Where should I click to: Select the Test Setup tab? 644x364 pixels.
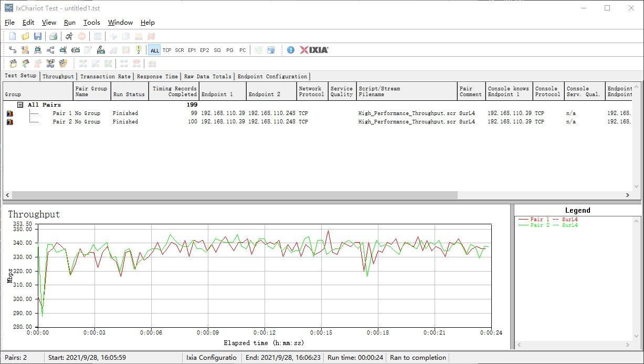21,76
